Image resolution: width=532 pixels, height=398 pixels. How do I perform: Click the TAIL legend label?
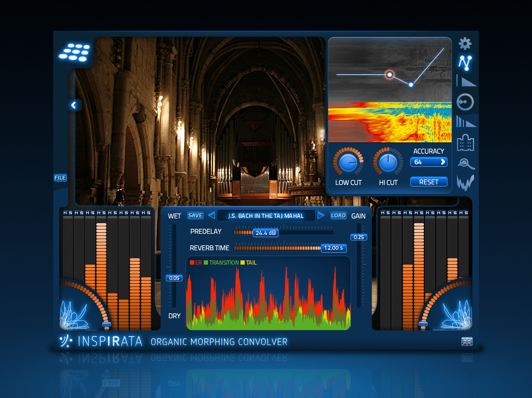pos(248,262)
